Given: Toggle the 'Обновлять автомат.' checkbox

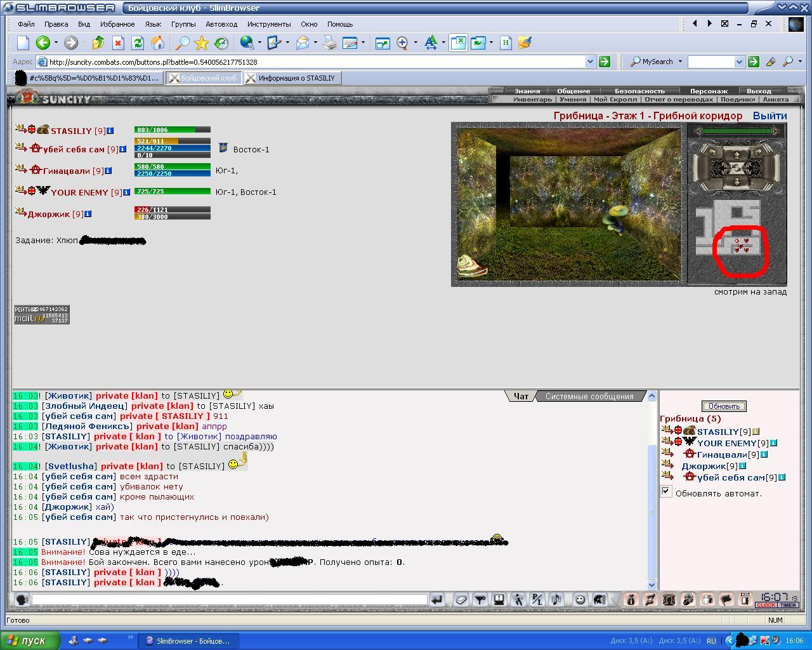Looking at the screenshot, I should pos(665,491).
